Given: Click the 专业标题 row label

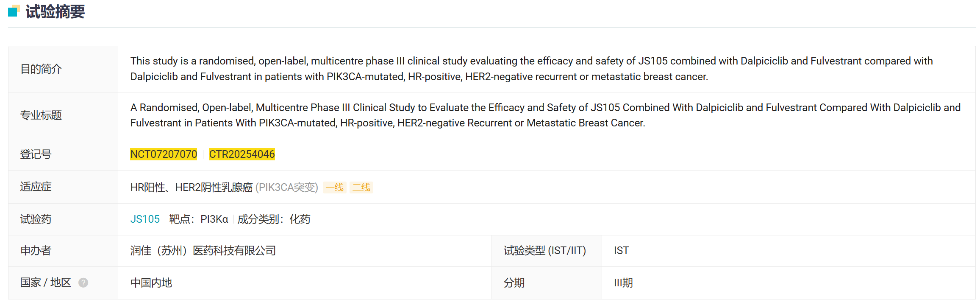Looking at the screenshot, I should tap(41, 115).
